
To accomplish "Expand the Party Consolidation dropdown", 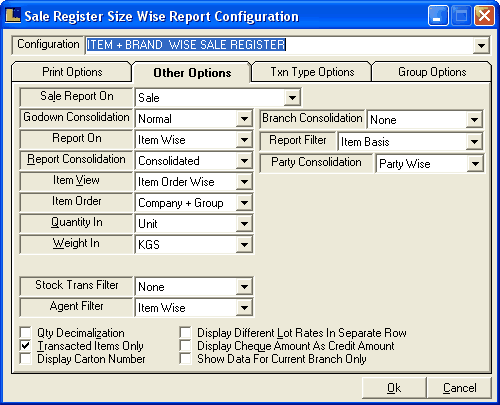I will tap(475, 164).
